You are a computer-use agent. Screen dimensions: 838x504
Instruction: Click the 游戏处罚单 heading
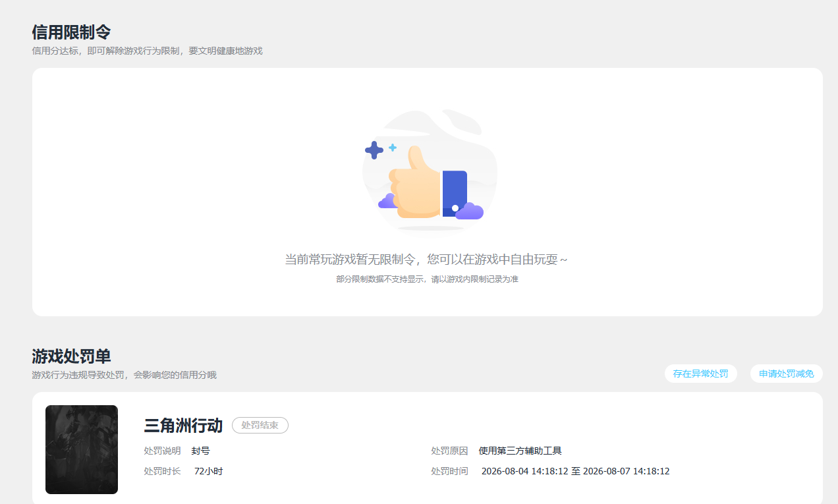[x=71, y=356]
